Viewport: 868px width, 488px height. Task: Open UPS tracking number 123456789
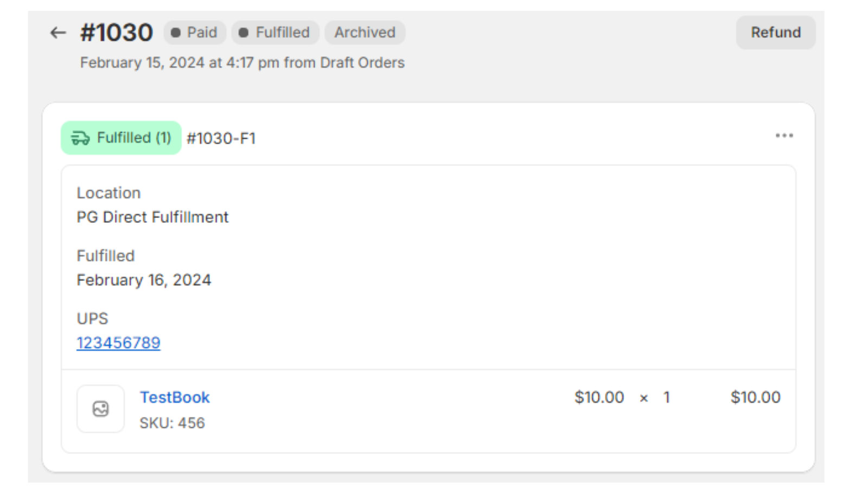pyautogui.click(x=118, y=343)
